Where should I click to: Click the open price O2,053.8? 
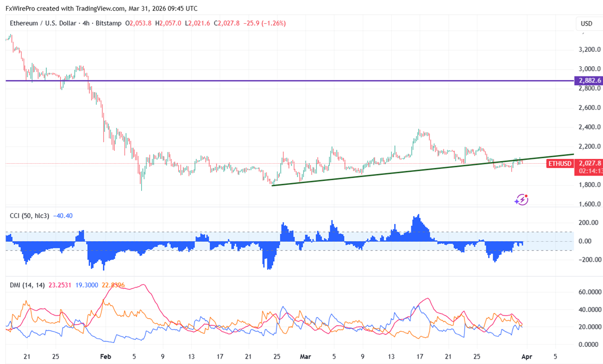pos(138,23)
